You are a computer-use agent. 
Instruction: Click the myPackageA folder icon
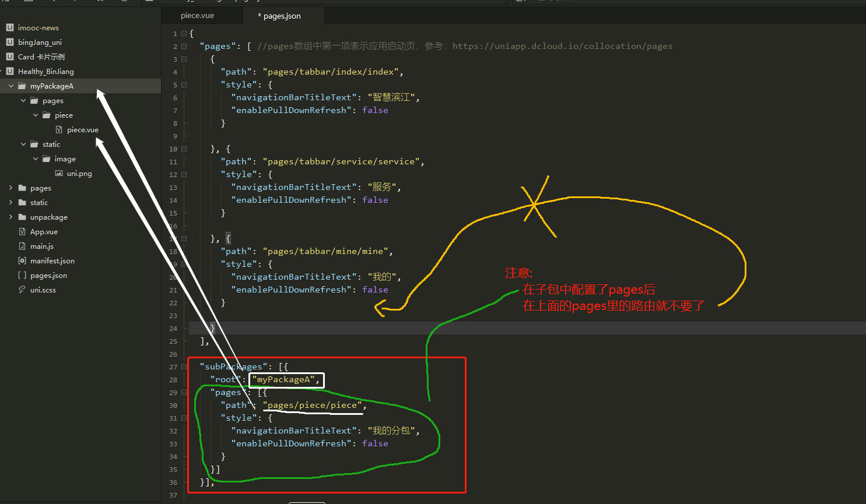(x=22, y=86)
